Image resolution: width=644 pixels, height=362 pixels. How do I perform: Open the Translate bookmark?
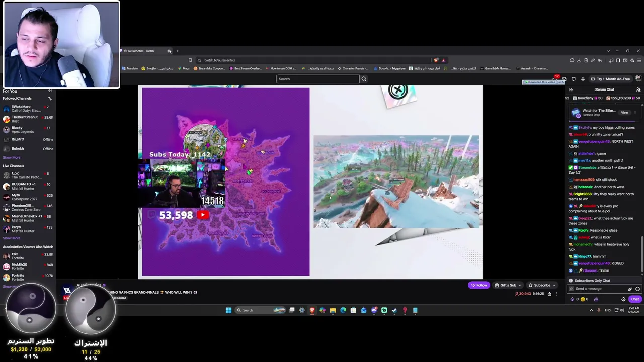(130, 68)
